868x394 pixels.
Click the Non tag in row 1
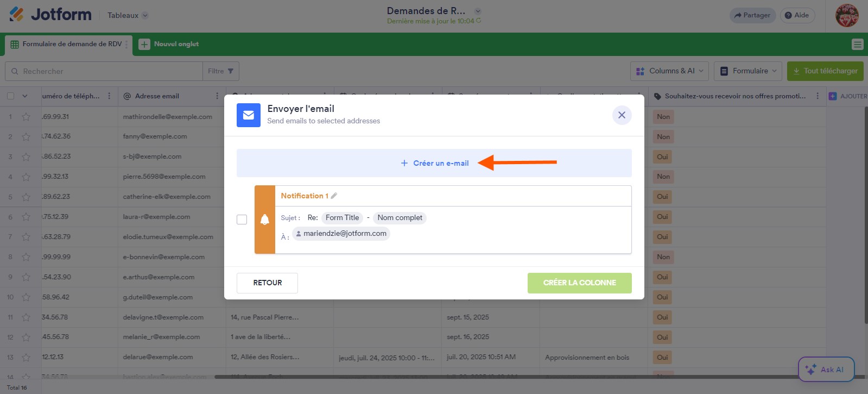tap(663, 117)
